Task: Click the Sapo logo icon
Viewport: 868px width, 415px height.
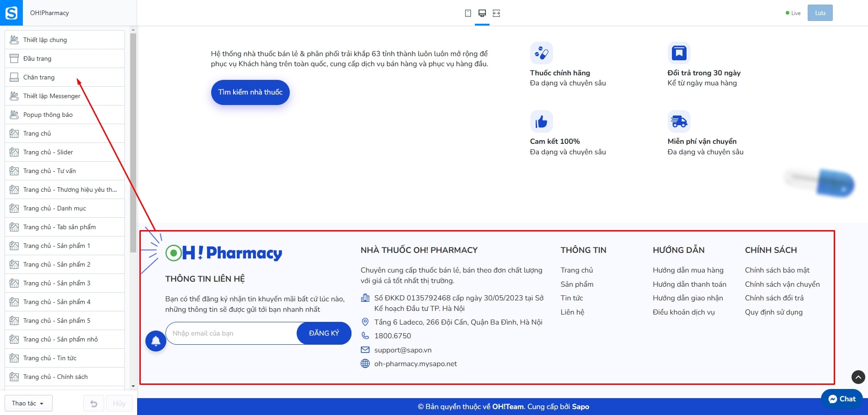Action: [11, 13]
